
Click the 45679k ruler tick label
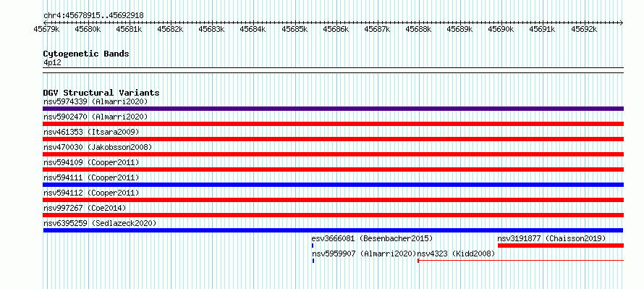(46, 29)
